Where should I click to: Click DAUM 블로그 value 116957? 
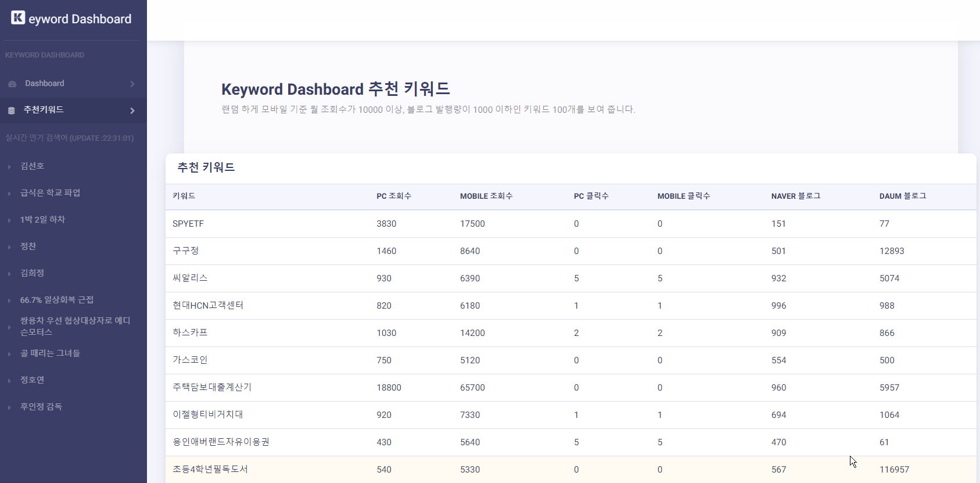click(x=894, y=470)
